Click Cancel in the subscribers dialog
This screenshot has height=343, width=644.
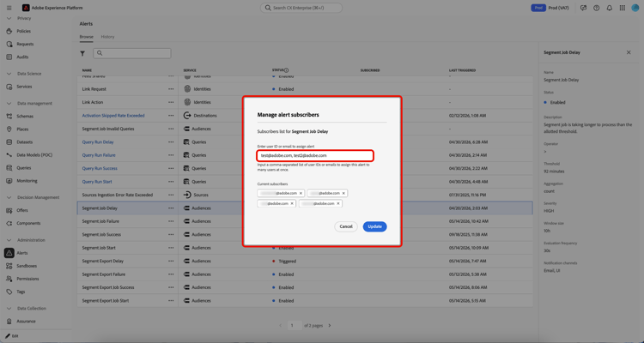click(346, 226)
